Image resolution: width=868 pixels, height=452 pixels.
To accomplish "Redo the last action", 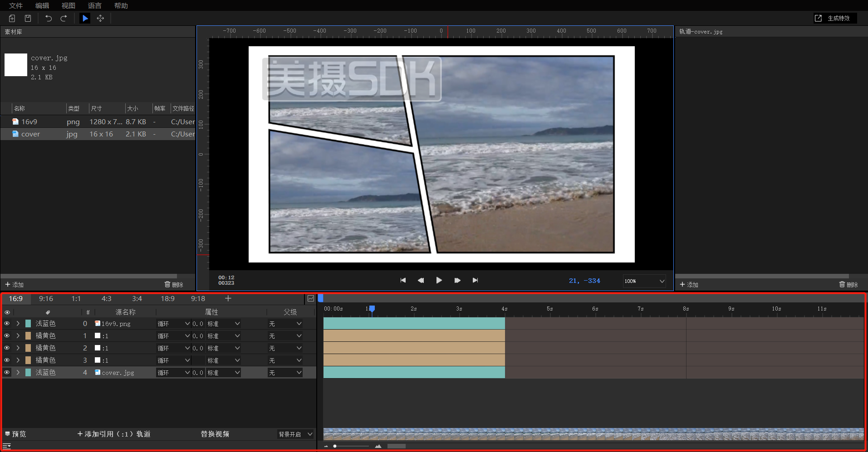I will click(64, 18).
